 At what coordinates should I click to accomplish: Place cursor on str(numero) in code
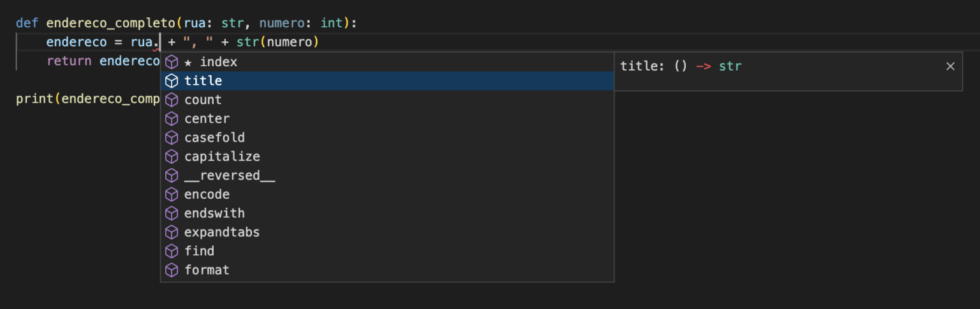coord(278,43)
